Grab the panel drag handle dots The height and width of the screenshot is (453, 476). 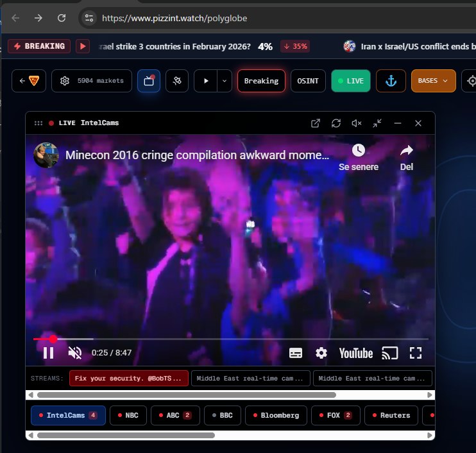[38, 123]
